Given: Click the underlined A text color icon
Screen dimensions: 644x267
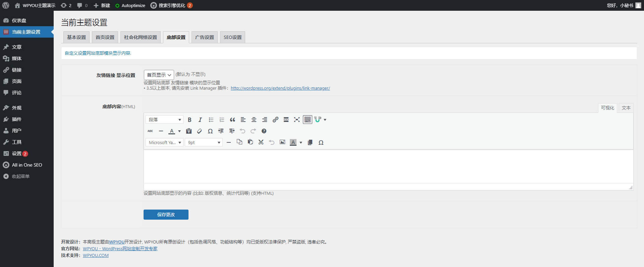Looking at the screenshot, I should (172, 131).
